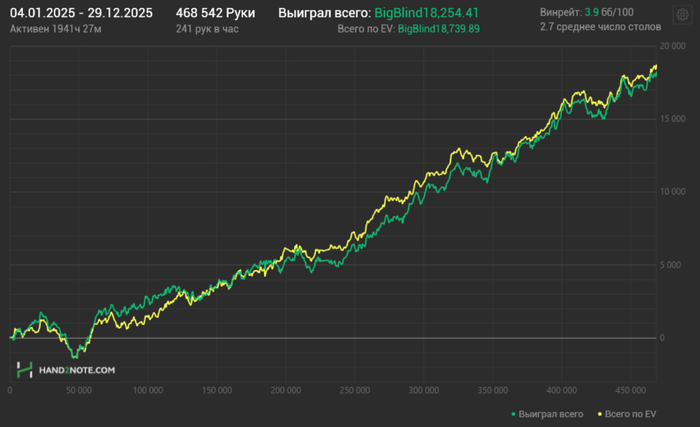
Task: Click the 450 000 x-axis label
Action: [630, 390]
